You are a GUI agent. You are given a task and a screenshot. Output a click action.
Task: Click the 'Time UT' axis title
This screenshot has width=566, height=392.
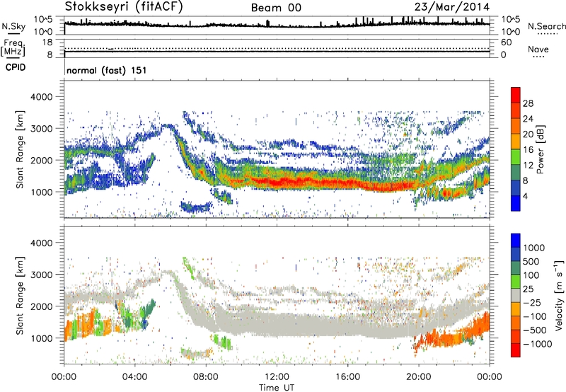pyautogui.click(x=277, y=388)
